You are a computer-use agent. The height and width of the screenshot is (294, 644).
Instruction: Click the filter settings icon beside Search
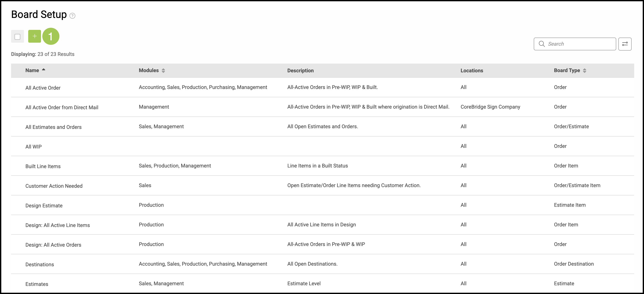tap(625, 44)
